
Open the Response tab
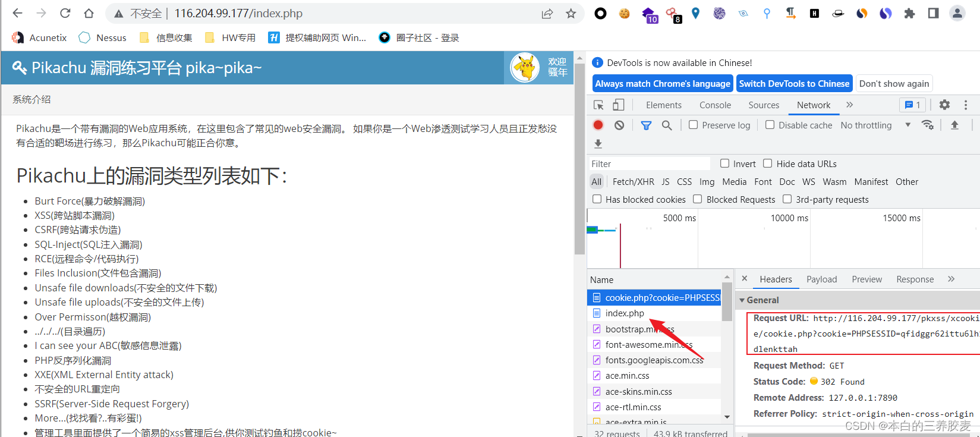pos(915,279)
